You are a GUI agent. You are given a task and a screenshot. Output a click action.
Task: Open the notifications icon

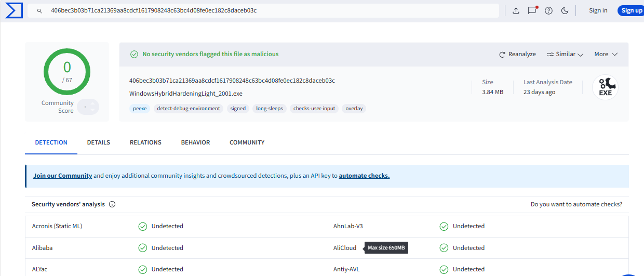[532, 10]
